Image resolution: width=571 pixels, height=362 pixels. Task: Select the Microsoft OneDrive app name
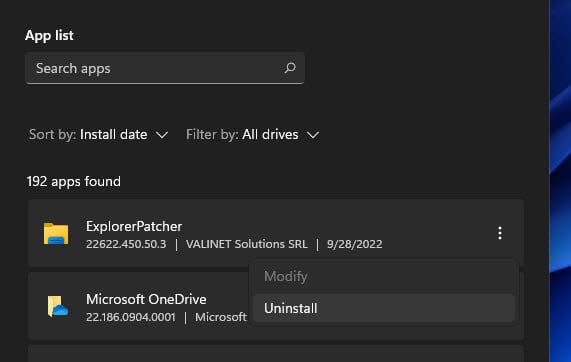pyautogui.click(x=146, y=299)
